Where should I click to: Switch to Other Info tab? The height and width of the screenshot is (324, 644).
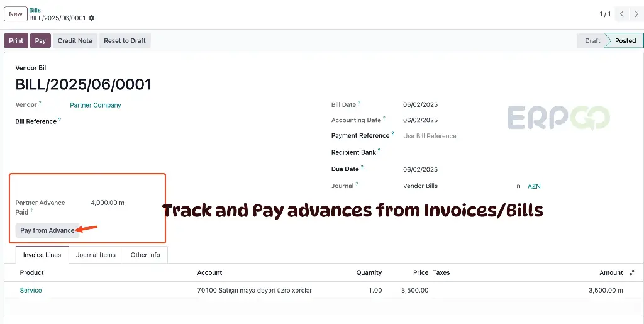point(145,255)
